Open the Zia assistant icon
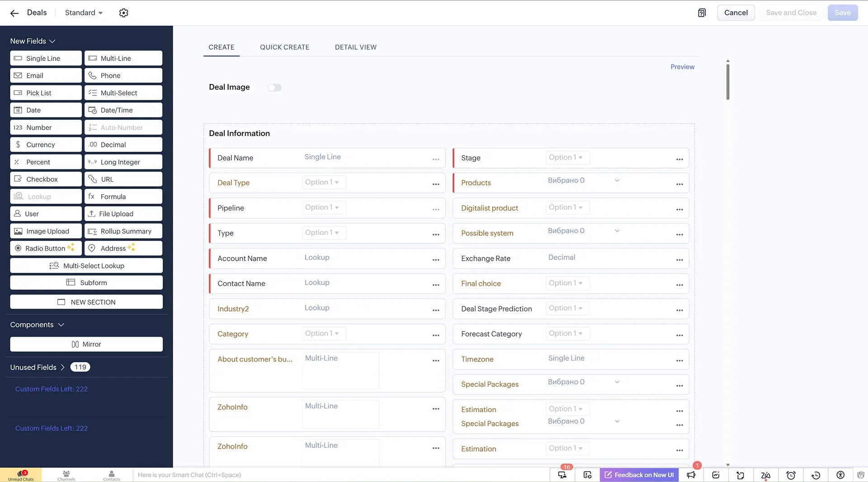 [x=766, y=475]
